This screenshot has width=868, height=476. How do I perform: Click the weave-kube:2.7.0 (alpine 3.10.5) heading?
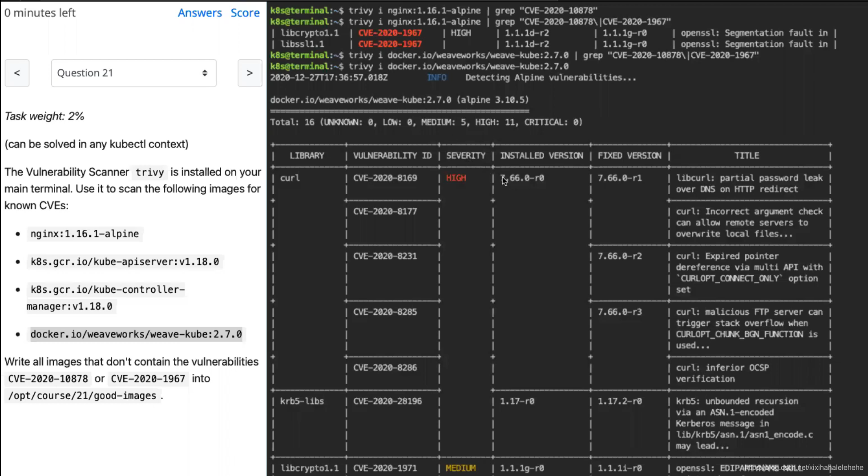[x=400, y=100]
